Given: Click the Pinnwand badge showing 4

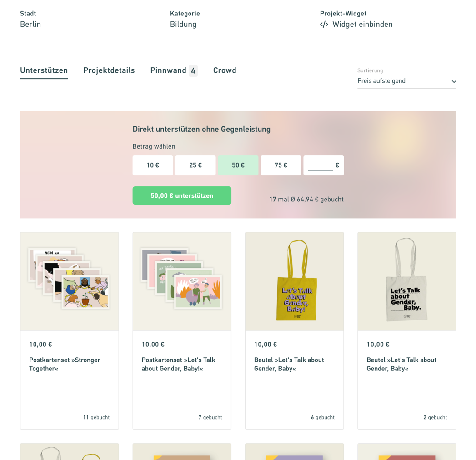Looking at the screenshot, I should (193, 71).
